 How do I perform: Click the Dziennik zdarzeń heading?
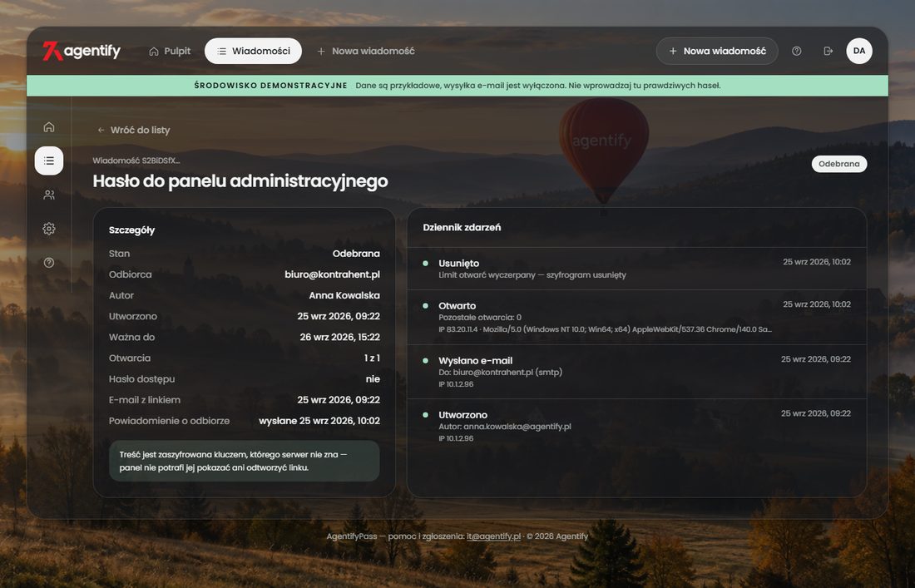pos(462,228)
